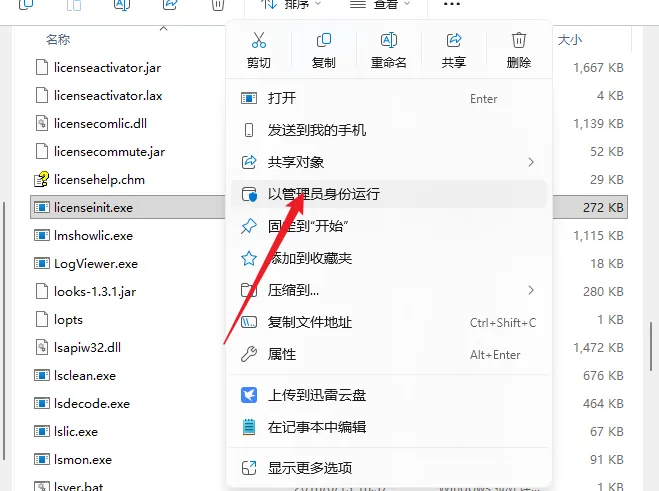Expand the 压缩到... submenu arrow
The width and height of the screenshot is (659, 491).
pos(531,290)
